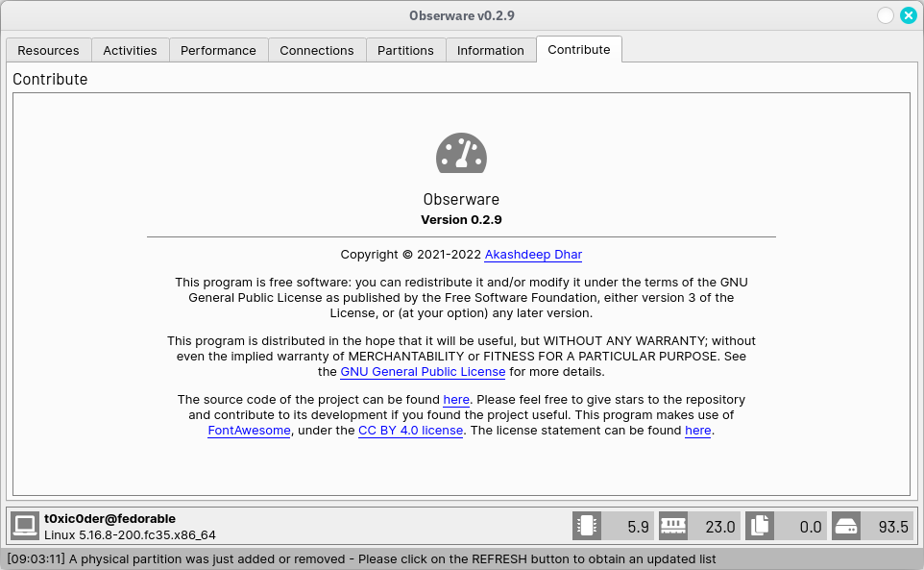
Task: Click the disk usage value 93.5
Action: [893, 527]
